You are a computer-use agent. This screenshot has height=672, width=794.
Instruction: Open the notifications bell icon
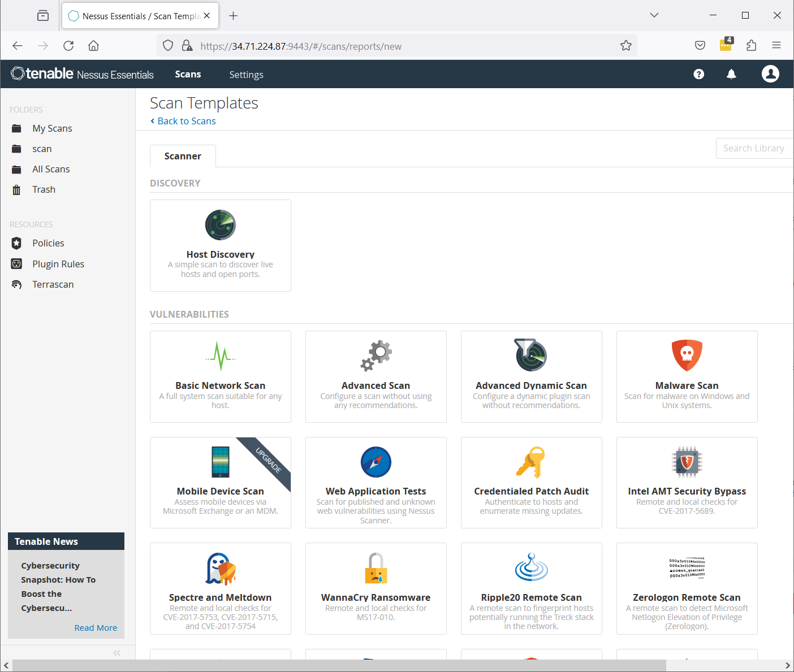pyautogui.click(x=731, y=74)
